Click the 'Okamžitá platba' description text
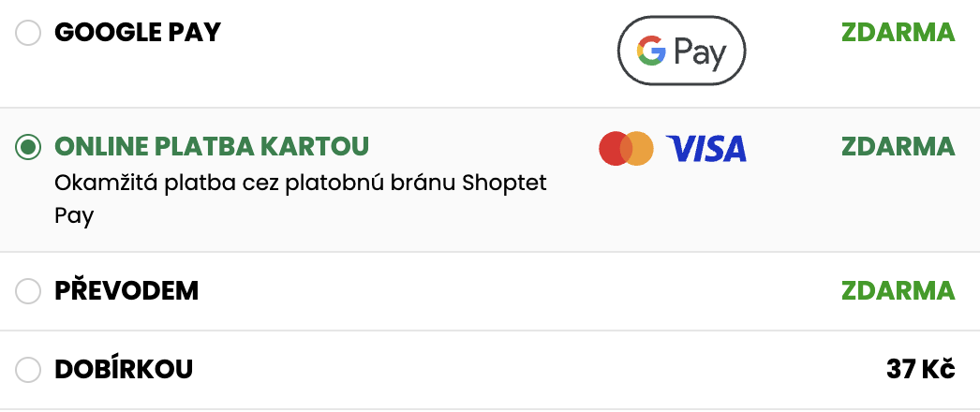The image size is (980, 412). pyautogui.click(x=142, y=182)
